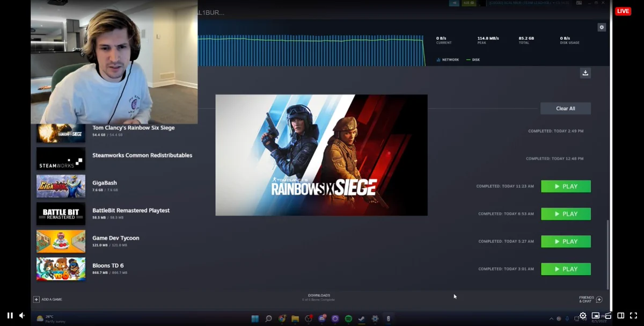The height and width of the screenshot is (326, 644).
Task: Open Discord from the taskbar
Action: click(322, 318)
